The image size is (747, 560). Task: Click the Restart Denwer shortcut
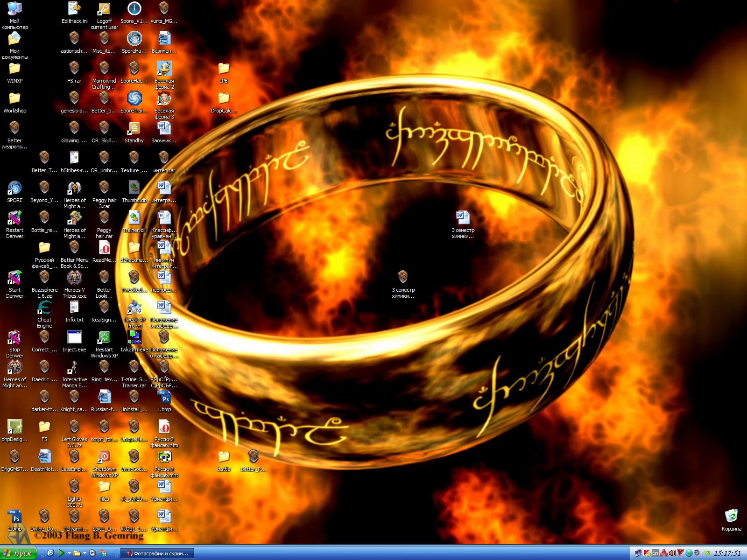14,224
